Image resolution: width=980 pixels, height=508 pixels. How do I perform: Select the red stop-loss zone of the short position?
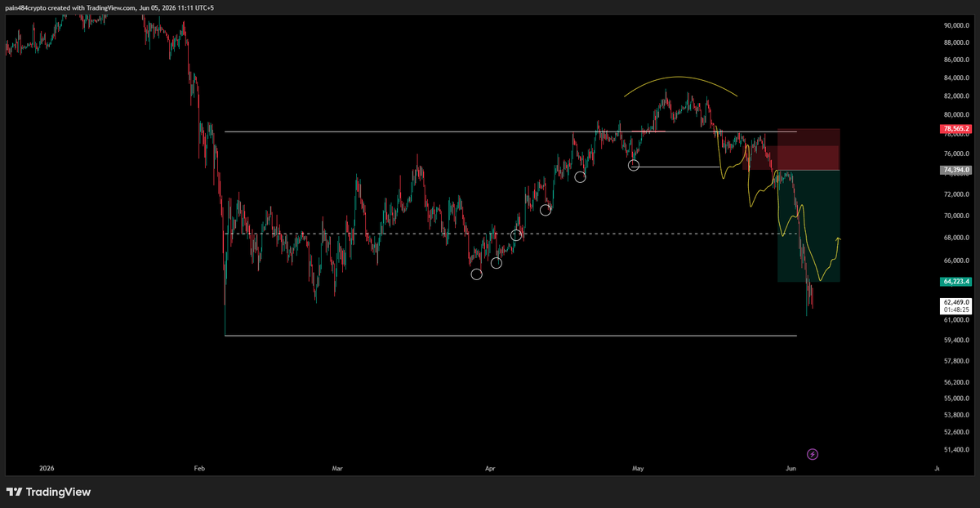[808, 149]
